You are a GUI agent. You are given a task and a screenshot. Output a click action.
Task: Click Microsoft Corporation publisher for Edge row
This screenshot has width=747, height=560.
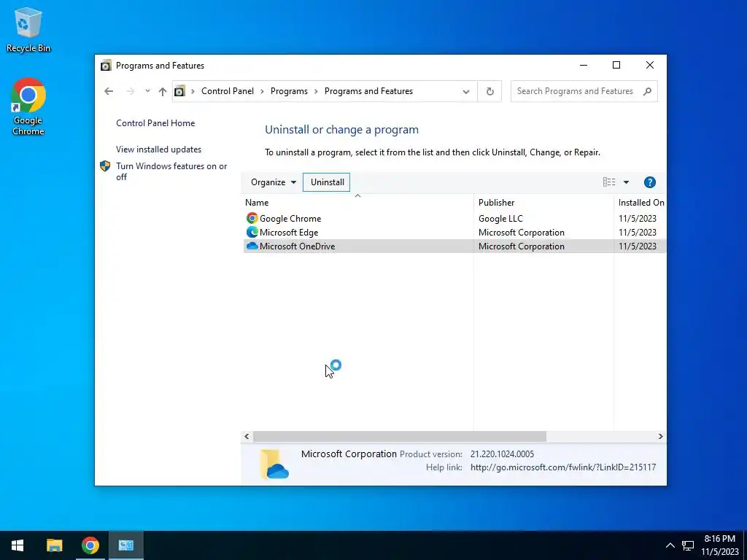521,233
